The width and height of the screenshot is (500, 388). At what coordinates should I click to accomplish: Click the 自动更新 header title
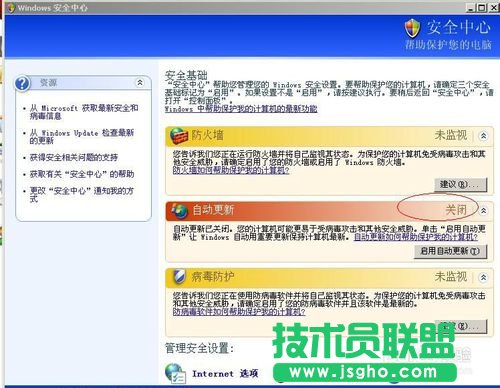coord(213,210)
